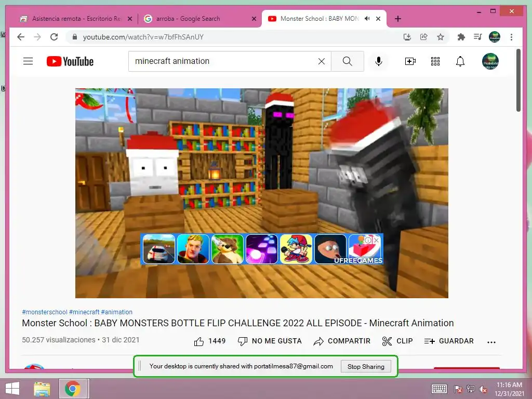Click the sharing bar drag handle
532x399 pixels.
[140, 366]
